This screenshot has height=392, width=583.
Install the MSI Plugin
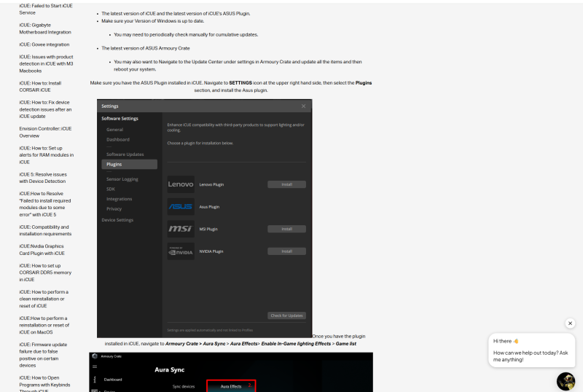(x=286, y=229)
